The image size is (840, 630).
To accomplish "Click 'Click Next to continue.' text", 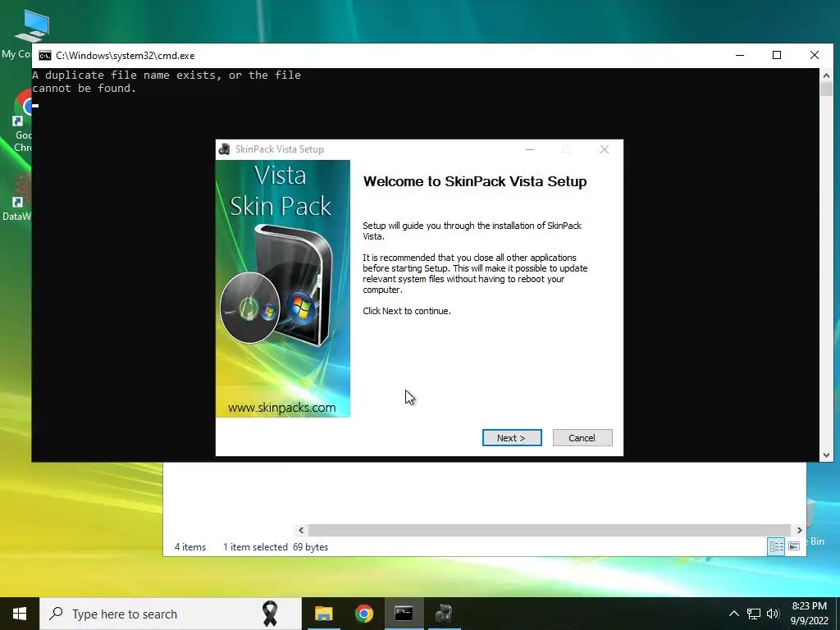I will click(407, 311).
